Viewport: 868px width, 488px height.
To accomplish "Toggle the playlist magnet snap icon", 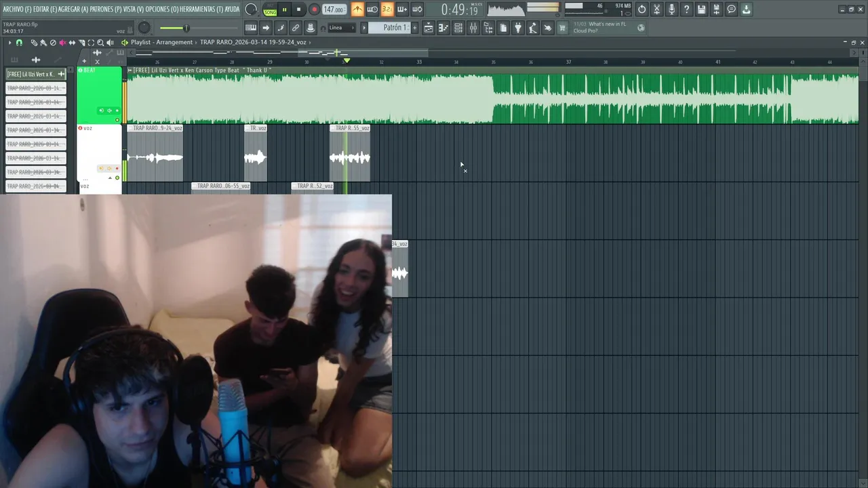I will (x=19, y=43).
